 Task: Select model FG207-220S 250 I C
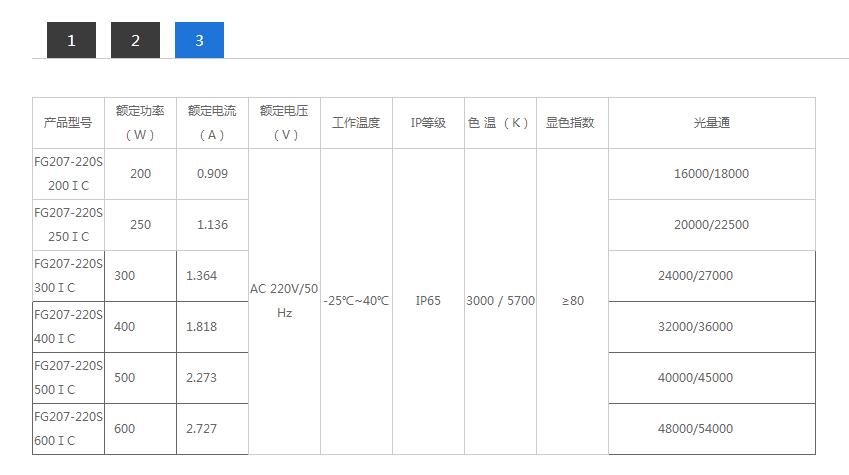coord(68,225)
